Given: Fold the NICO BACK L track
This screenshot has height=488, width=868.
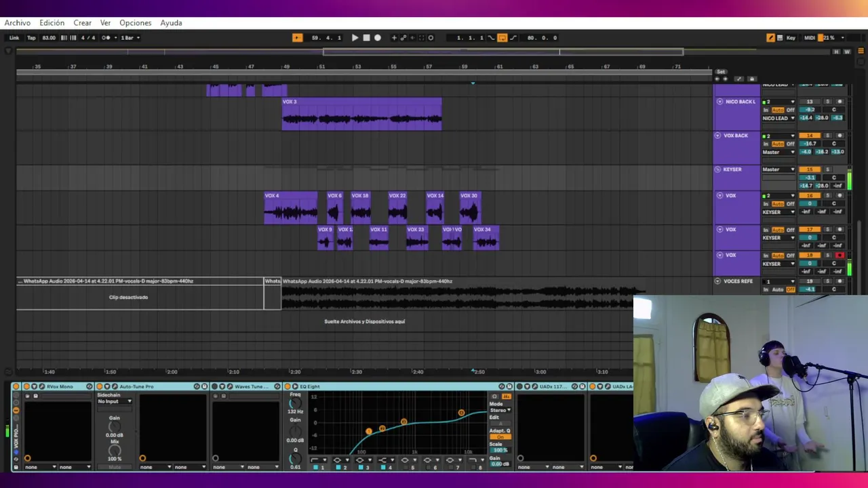Looking at the screenshot, I should [719, 102].
